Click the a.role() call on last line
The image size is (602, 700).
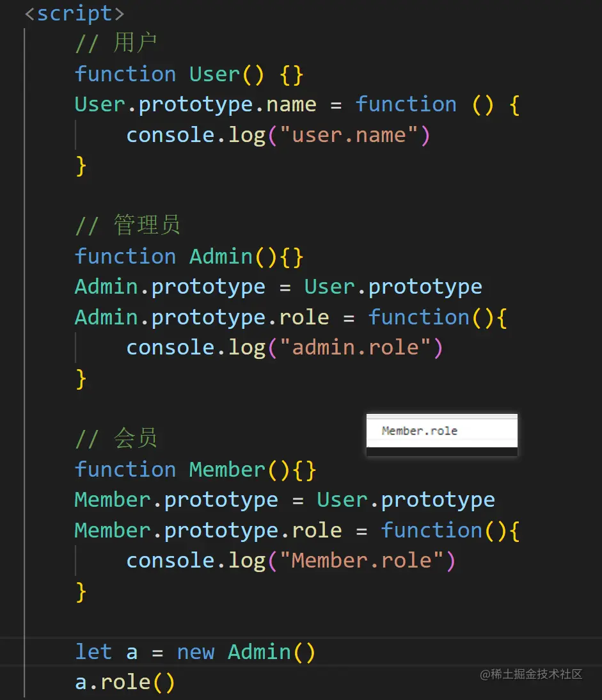[125, 682]
